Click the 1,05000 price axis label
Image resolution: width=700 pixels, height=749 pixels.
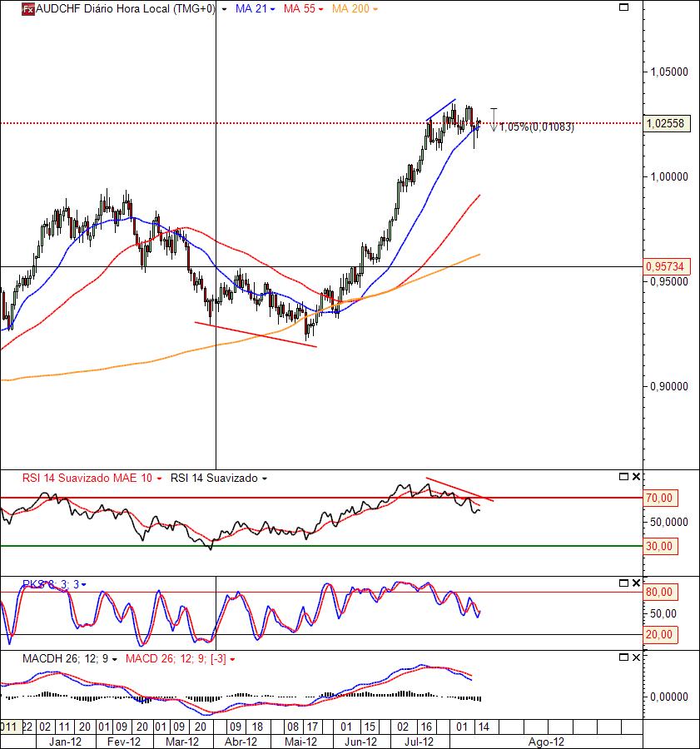[669, 72]
